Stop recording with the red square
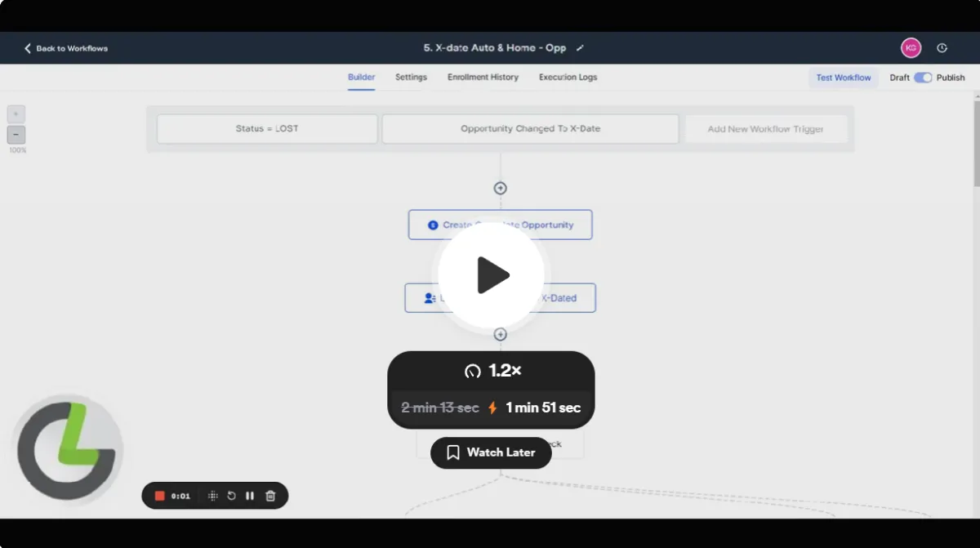 (160, 496)
